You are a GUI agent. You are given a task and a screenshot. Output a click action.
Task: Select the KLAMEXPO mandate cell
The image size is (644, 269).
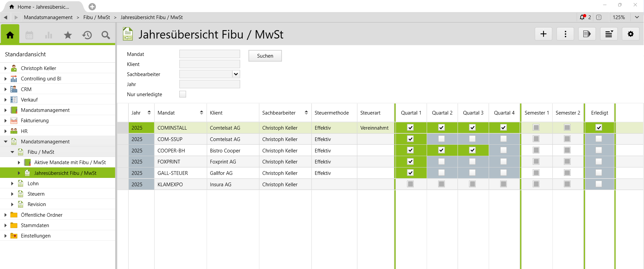180,184
